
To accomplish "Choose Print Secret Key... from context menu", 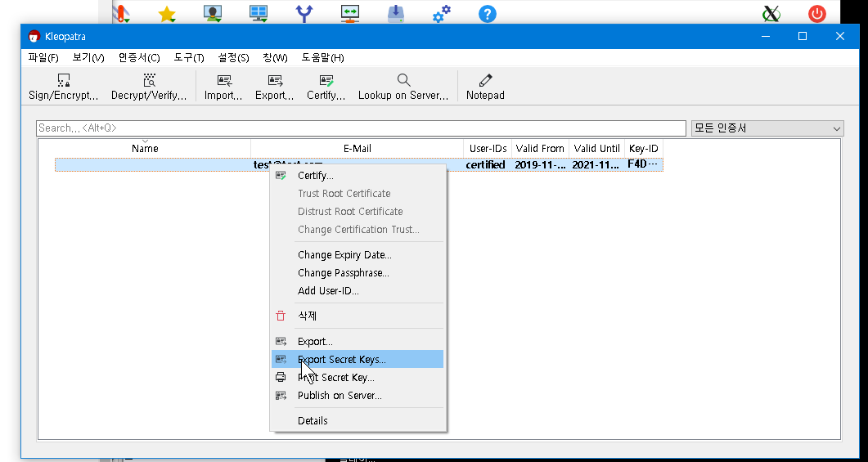I will (357, 377).
